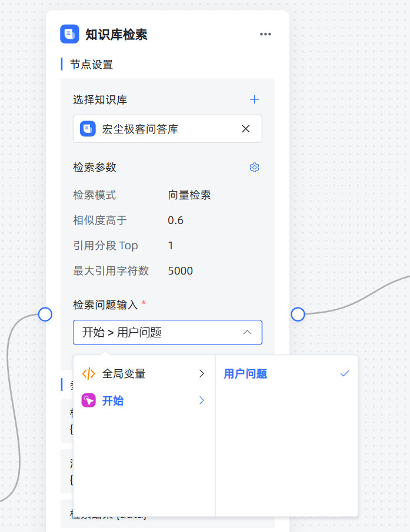
Task: Collapse the 开始 > 用户问题 dropdown chevron
Action: (248, 333)
